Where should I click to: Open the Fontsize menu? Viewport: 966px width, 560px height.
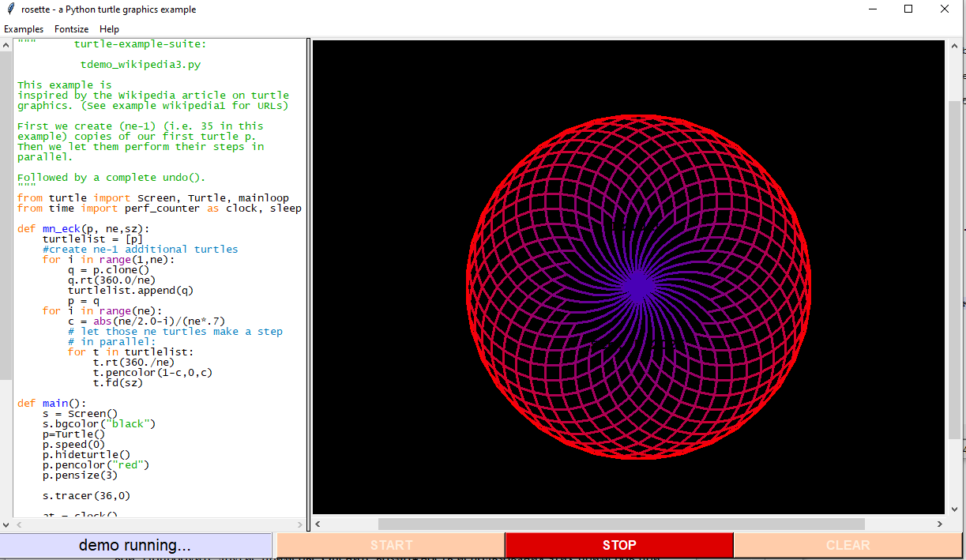pyautogui.click(x=71, y=29)
